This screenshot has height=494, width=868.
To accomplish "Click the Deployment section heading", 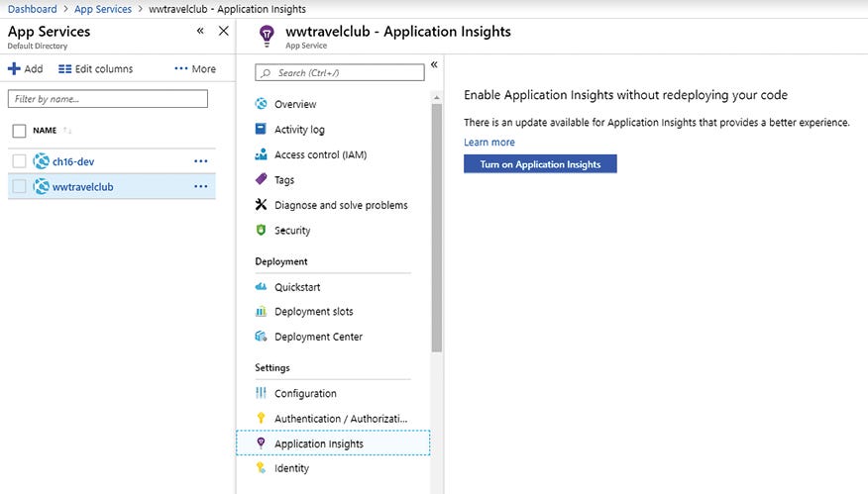I will (281, 261).
